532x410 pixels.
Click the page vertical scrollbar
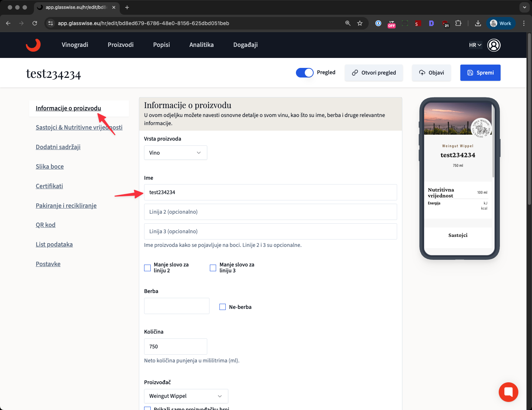click(529, 119)
